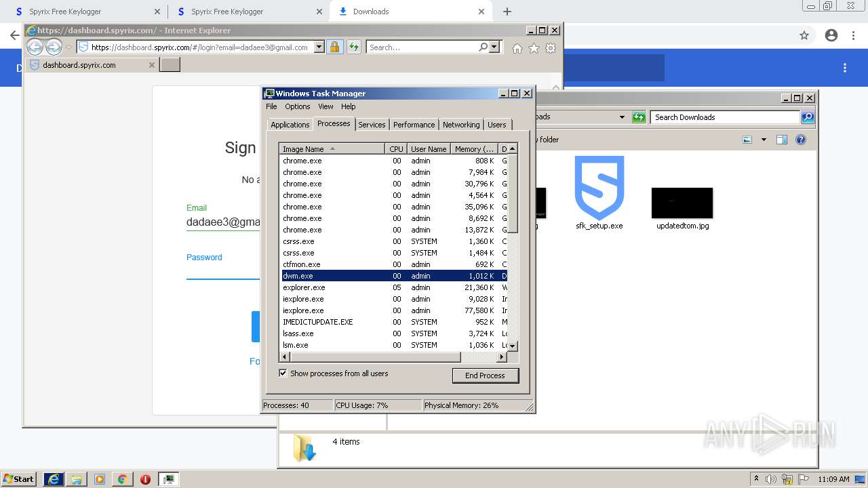Open Task Manager Options menu

click(298, 106)
